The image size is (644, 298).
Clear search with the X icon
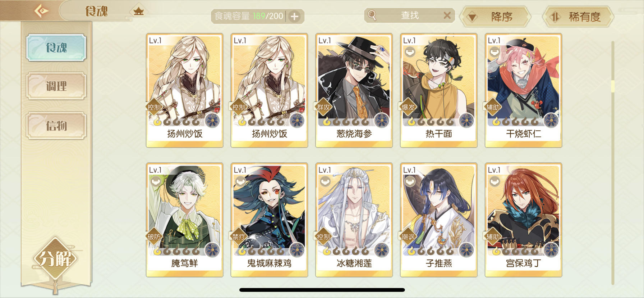click(447, 15)
